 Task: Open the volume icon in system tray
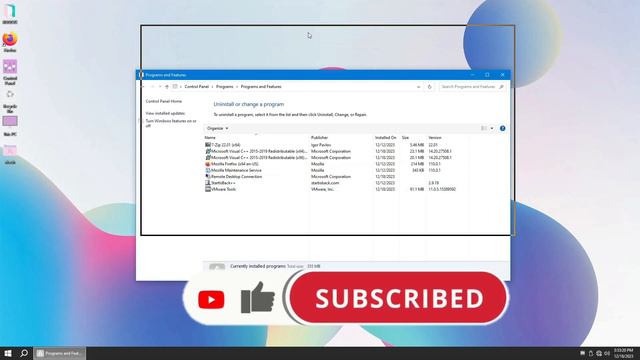pos(607,353)
